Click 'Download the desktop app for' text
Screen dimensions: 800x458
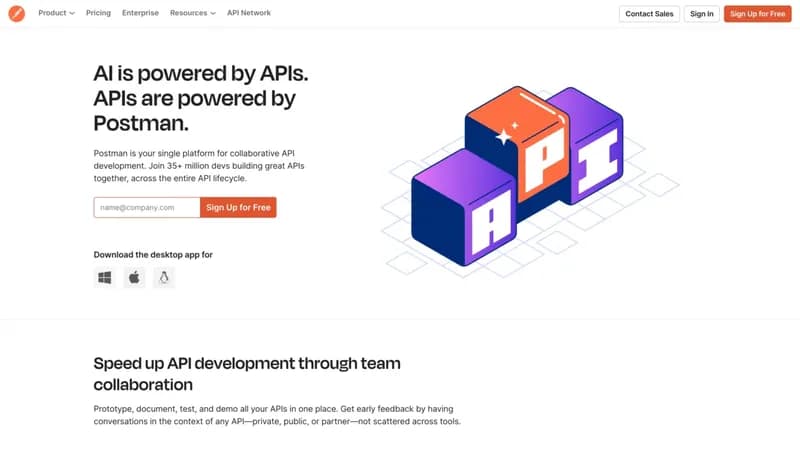[153, 255]
